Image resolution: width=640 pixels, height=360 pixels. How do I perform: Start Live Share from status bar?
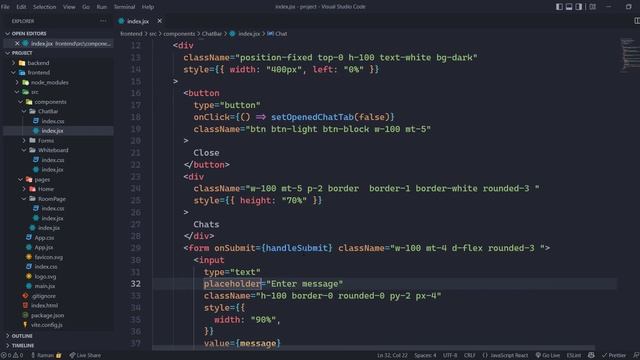click(85, 356)
